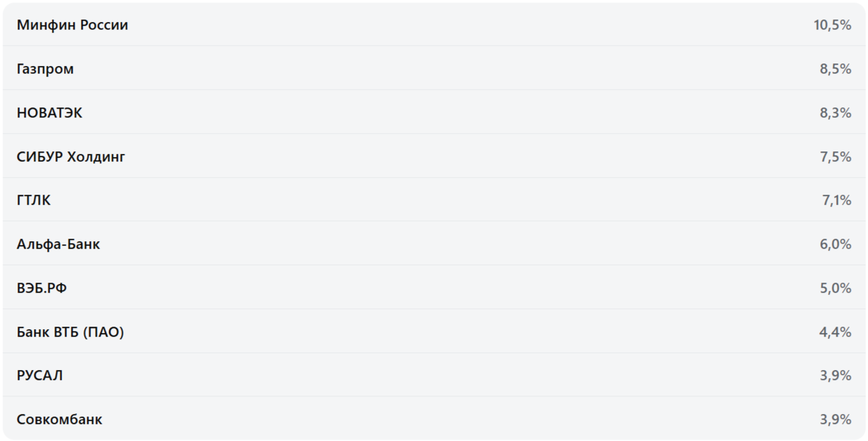
Task: Open the НОВАТЭК issuer entry
Action: [x=50, y=113]
